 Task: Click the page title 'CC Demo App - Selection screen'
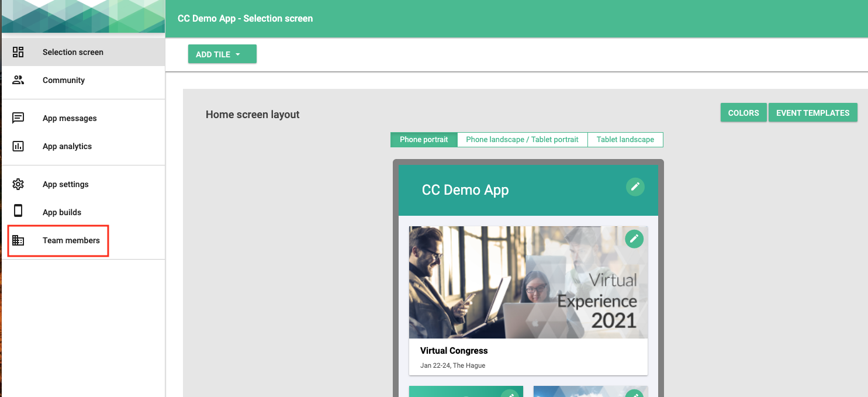pos(245,19)
